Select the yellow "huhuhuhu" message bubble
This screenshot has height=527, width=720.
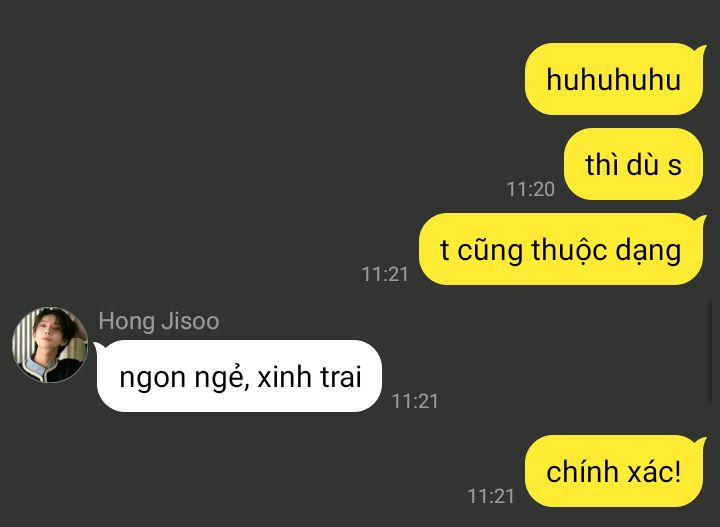point(614,79)
